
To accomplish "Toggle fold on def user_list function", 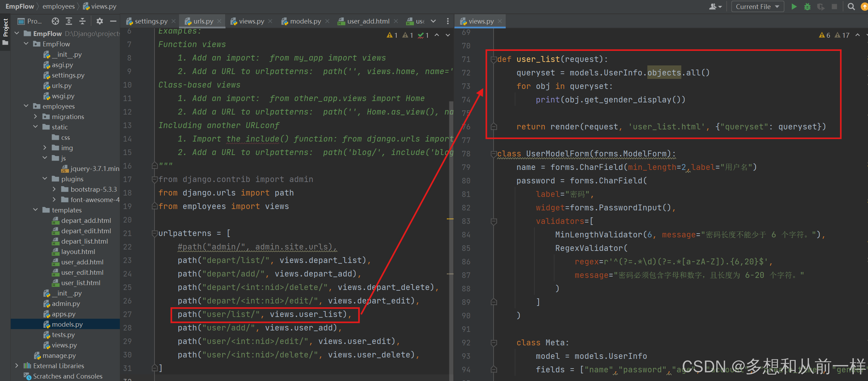I will (x=494, y=60).
